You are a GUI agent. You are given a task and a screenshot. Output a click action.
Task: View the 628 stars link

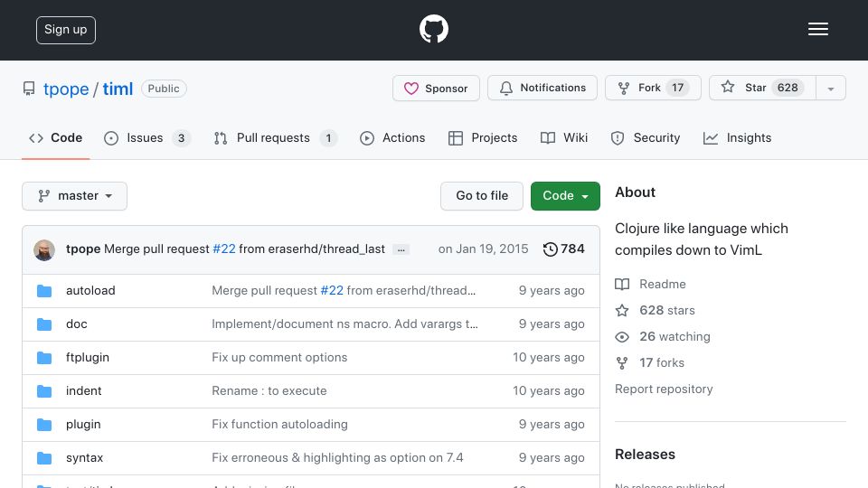(655, 310)
